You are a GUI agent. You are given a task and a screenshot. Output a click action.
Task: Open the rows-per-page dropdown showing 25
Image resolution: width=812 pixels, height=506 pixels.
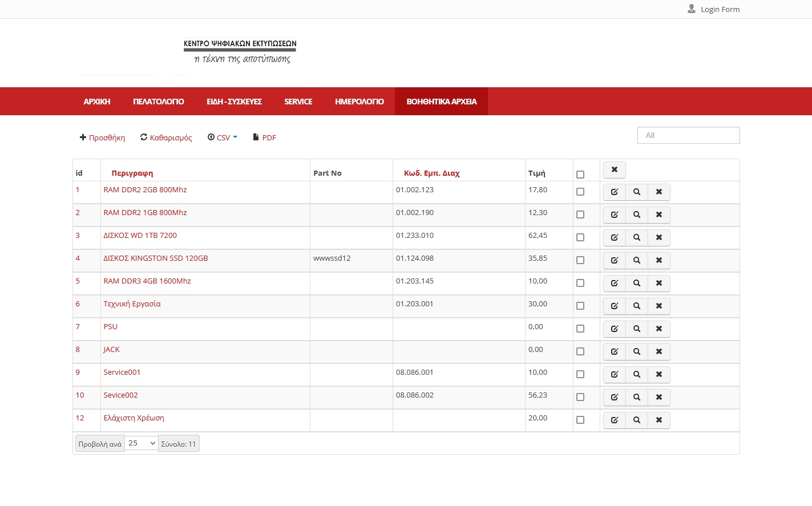click(142, 443)
